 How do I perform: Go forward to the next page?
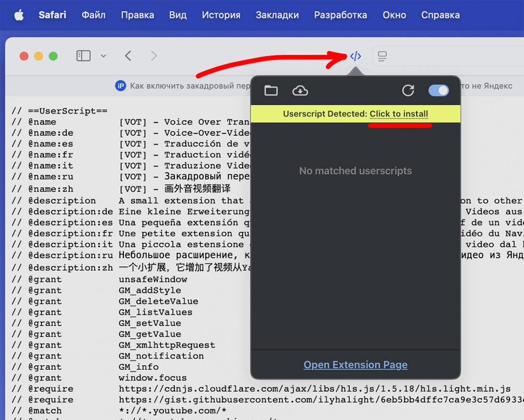point(154,56)
